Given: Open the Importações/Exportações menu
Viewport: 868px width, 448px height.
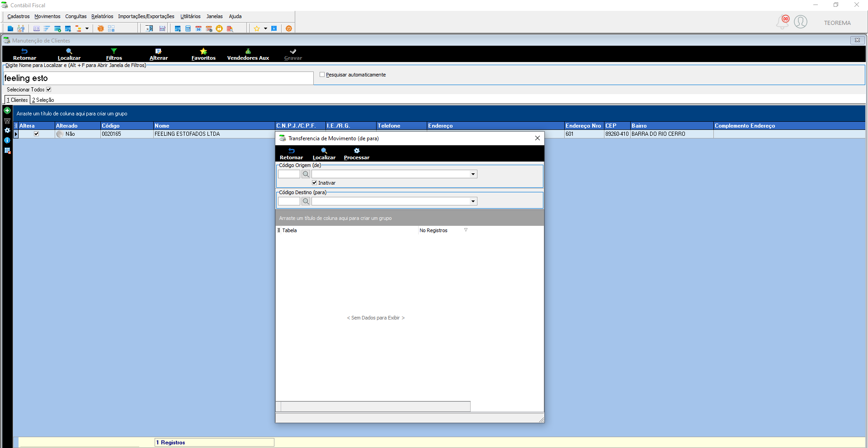Looking at the screenshot, I should (x=146, y=16).
